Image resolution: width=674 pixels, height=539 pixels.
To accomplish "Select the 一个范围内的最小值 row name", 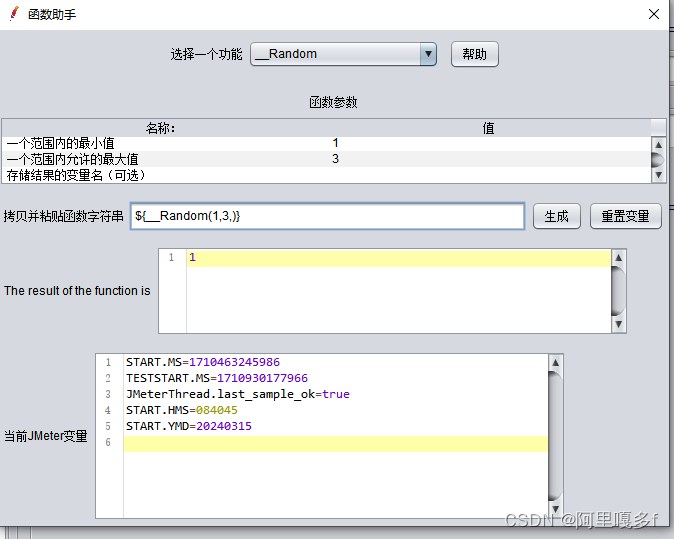I will (60, 143).
